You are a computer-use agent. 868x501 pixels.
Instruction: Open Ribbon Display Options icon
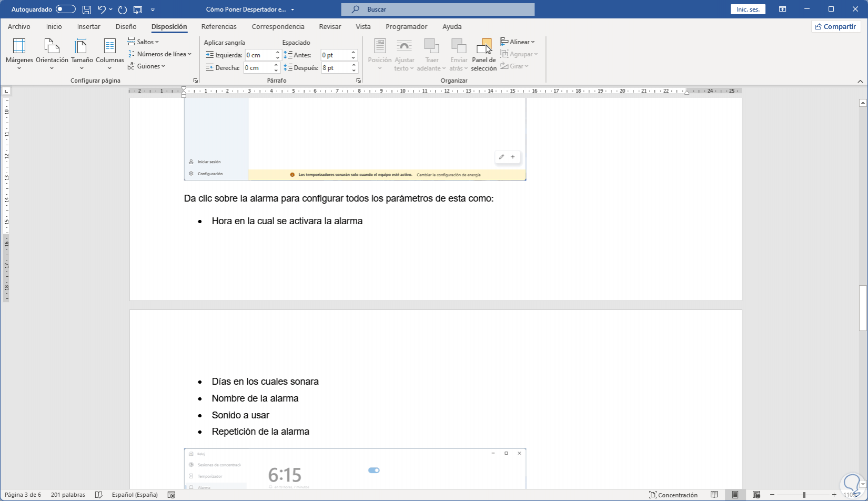tap(783, 9)
